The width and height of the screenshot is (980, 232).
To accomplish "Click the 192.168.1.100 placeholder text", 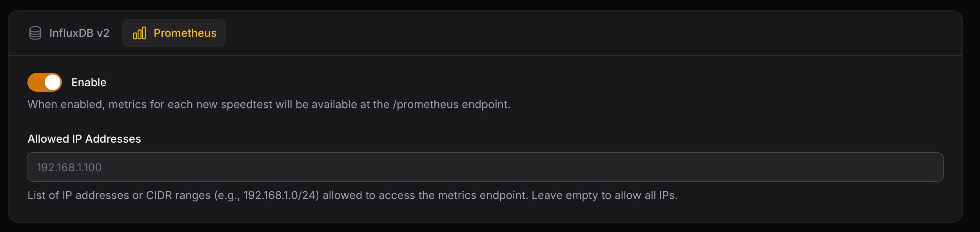I will tap(69, 167).
